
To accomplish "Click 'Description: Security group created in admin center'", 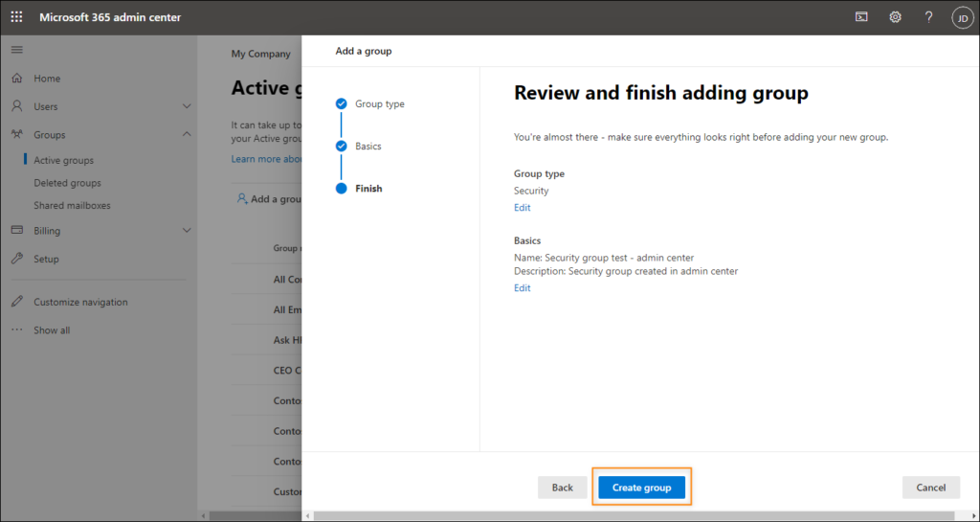I will (626, 271).
